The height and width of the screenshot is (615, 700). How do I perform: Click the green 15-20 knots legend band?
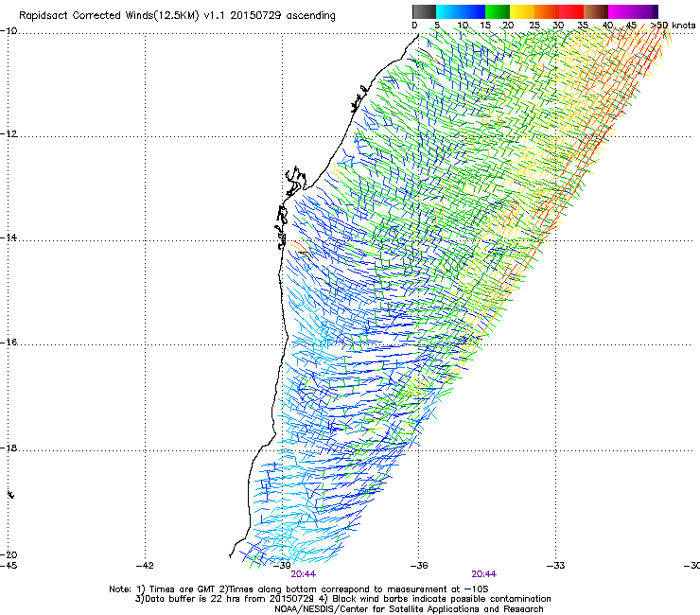click(x=498, y=11)
